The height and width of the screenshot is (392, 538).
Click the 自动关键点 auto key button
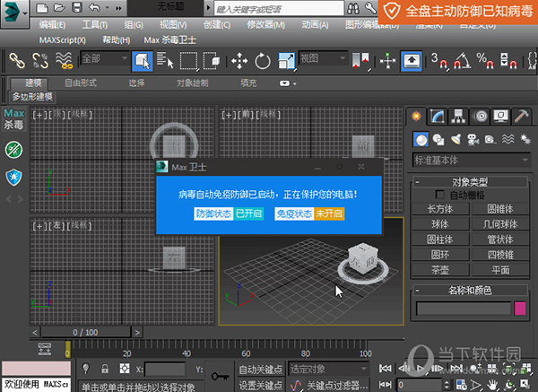pos(260,370)
